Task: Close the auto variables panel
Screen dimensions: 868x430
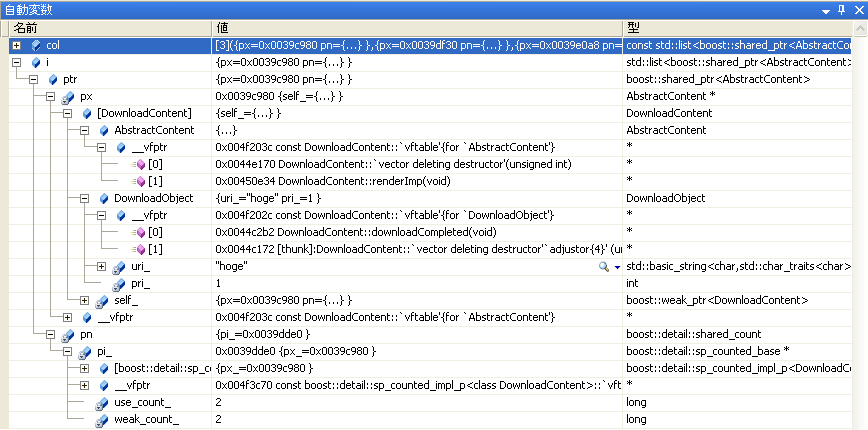Action: click(857, 10)
